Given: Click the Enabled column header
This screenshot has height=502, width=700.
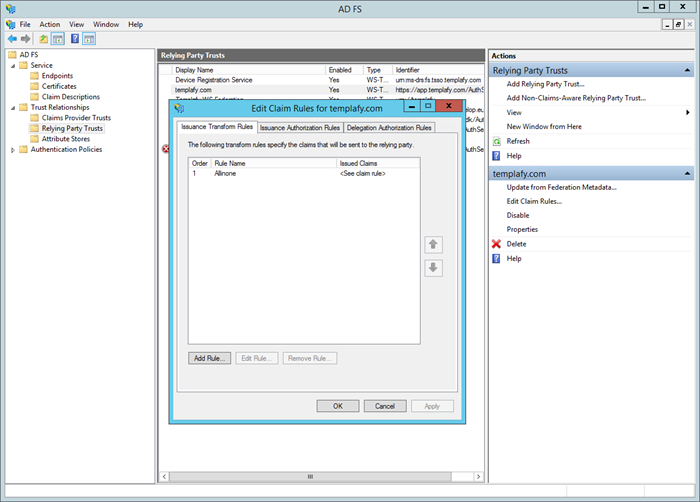Looking at the screenshot, I should (x=344, y=70).
